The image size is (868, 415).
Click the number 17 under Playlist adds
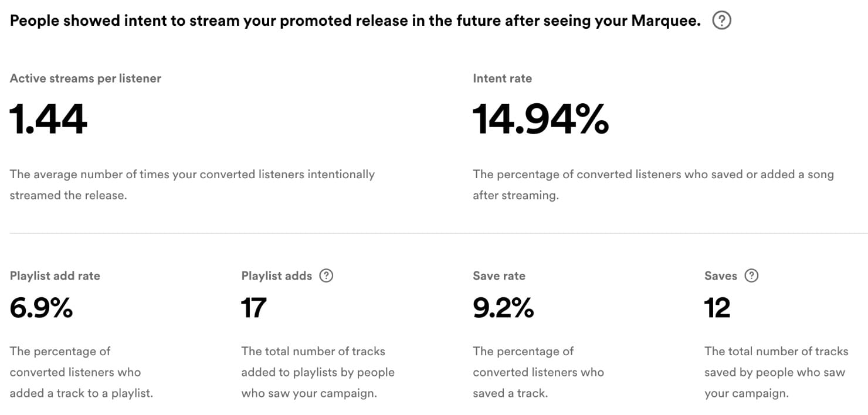254,308
